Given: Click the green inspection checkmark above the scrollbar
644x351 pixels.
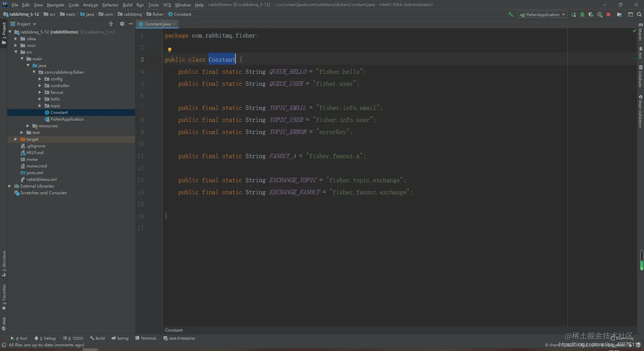Looking at the screenshot, I should (x=634, y=31).
